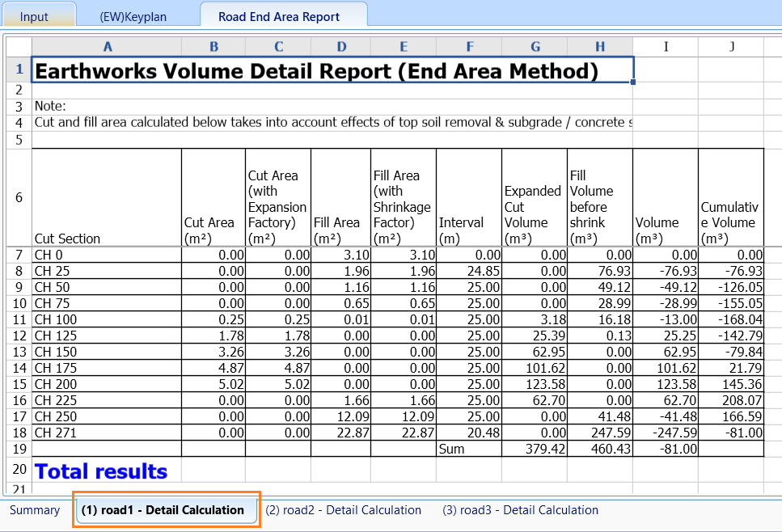782x532 pixels.
Task: Select column H header
Action: [x=600, y=47]
